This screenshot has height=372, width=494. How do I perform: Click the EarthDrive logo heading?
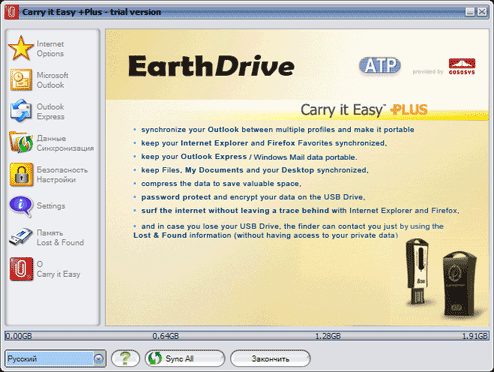(x=211, y=66)
